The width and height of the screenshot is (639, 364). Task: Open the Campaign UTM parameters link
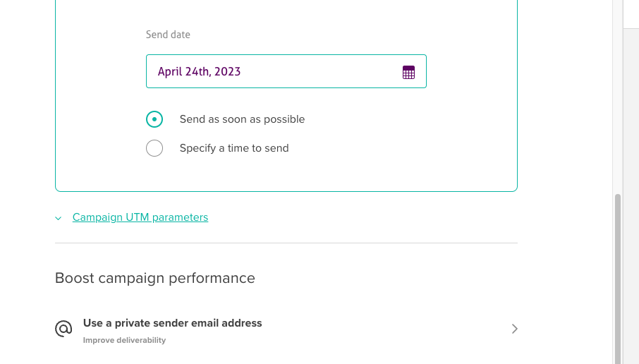[x=140, y=217]
